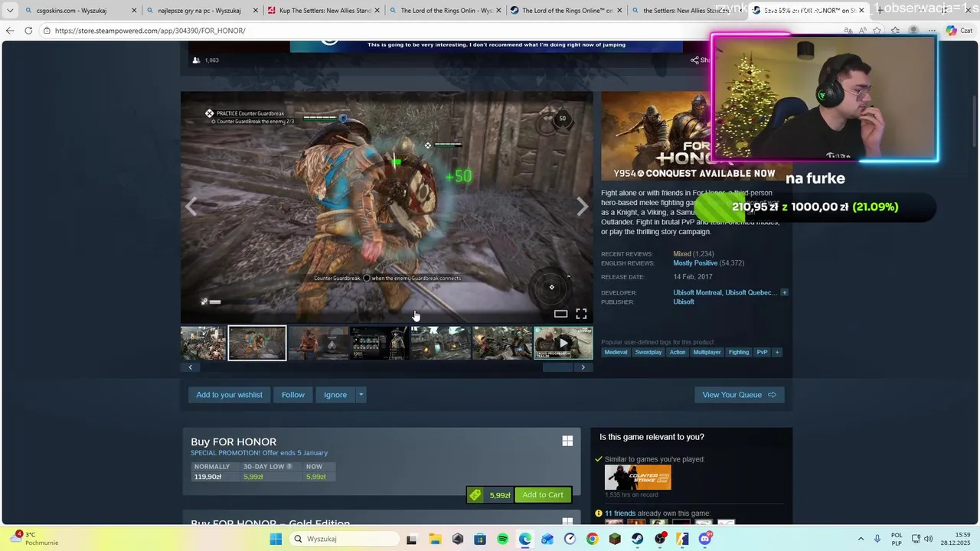Image resolution: width=980 pixels, height=551 pixels.
Task: Select the Multiplayer tag
Action: (x=707, y=352)
